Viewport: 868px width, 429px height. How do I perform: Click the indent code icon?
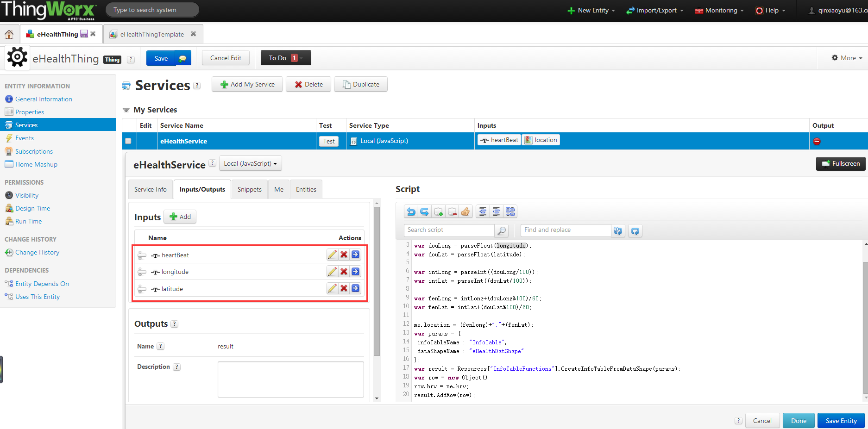click(496, 211)
